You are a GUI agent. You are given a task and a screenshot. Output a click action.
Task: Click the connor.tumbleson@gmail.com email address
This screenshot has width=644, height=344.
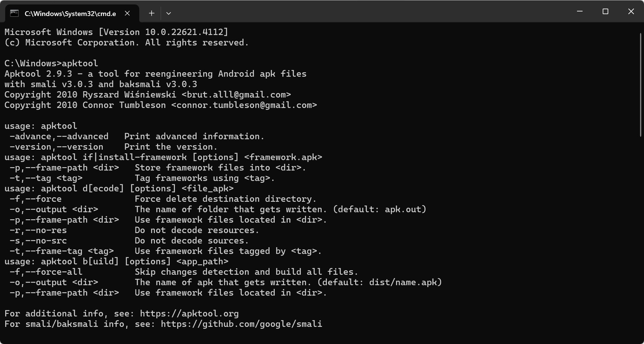point(244,105)
